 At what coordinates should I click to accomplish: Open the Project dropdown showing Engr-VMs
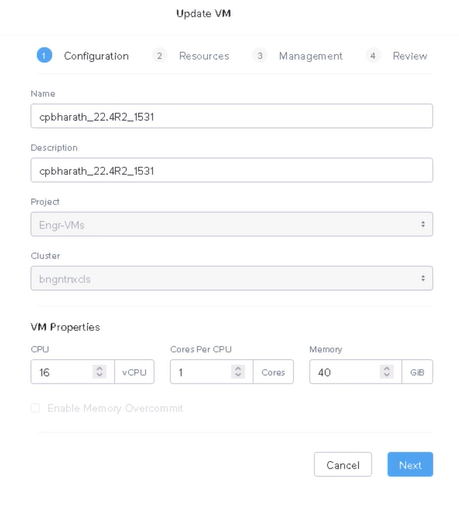[232, 224]
